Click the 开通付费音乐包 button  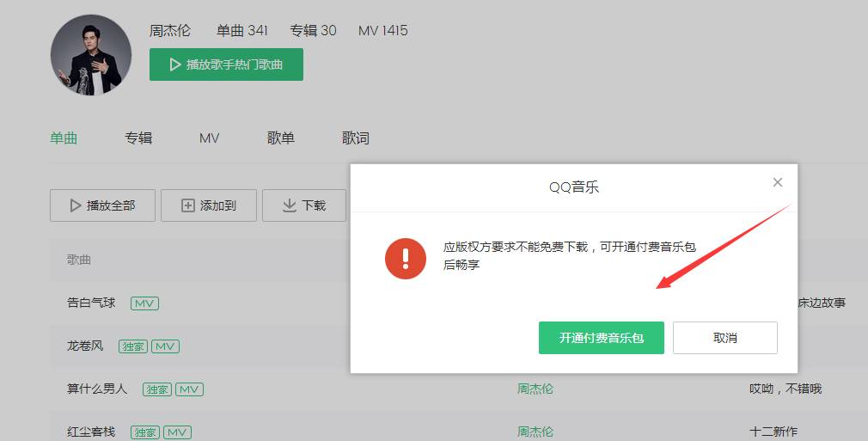pyautogui.click(x=602, y=337)
